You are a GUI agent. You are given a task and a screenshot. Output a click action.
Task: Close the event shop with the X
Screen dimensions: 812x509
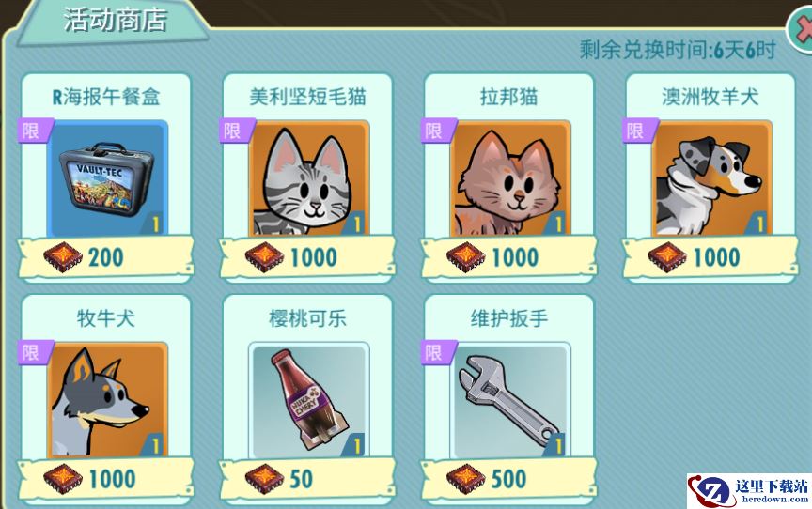[x=801, y=31]
